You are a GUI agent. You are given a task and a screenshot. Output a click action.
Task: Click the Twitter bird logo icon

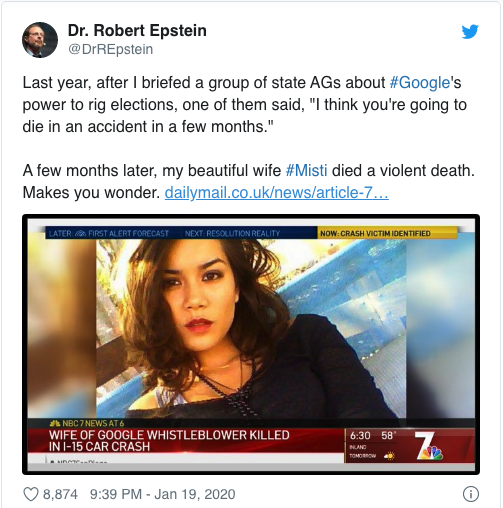470,31
